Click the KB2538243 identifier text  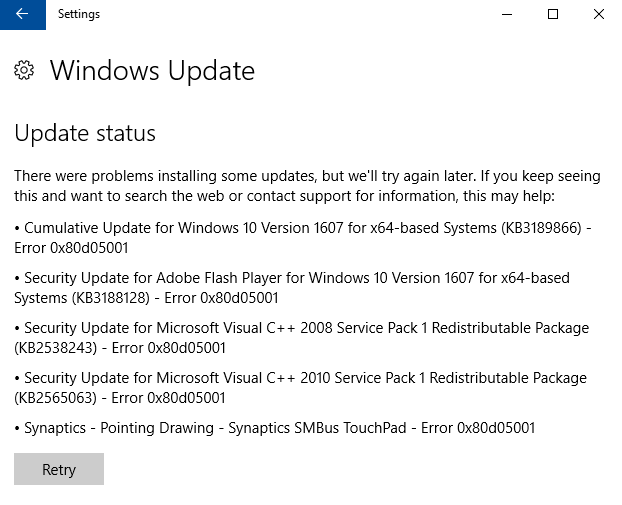tap(56, 348)
